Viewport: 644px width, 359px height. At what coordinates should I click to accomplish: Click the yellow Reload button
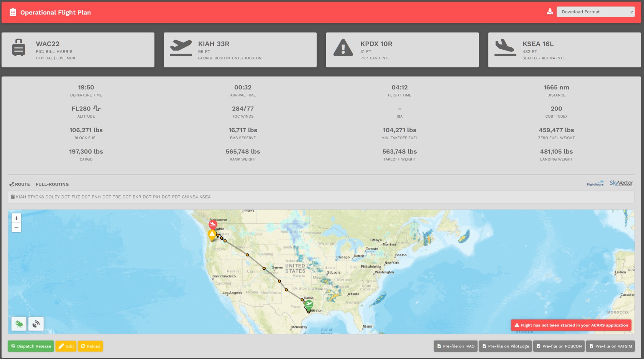click(x=90, y=346)
